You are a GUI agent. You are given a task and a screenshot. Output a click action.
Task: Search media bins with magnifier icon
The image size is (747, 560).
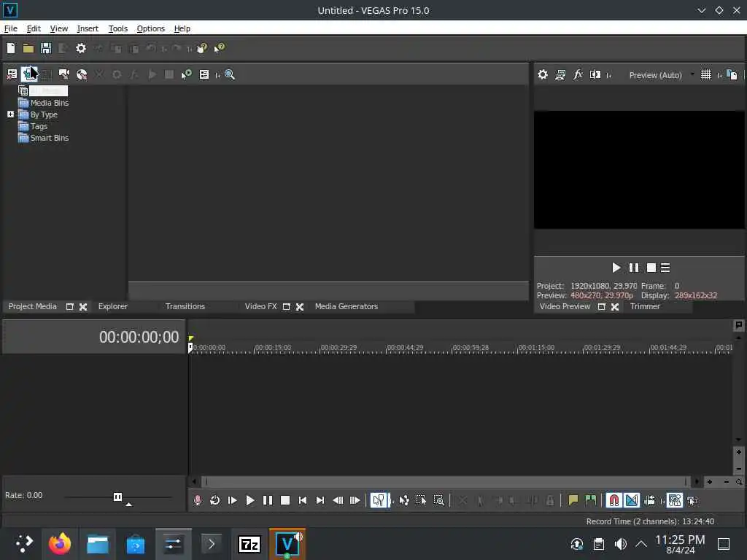[230, 74]
